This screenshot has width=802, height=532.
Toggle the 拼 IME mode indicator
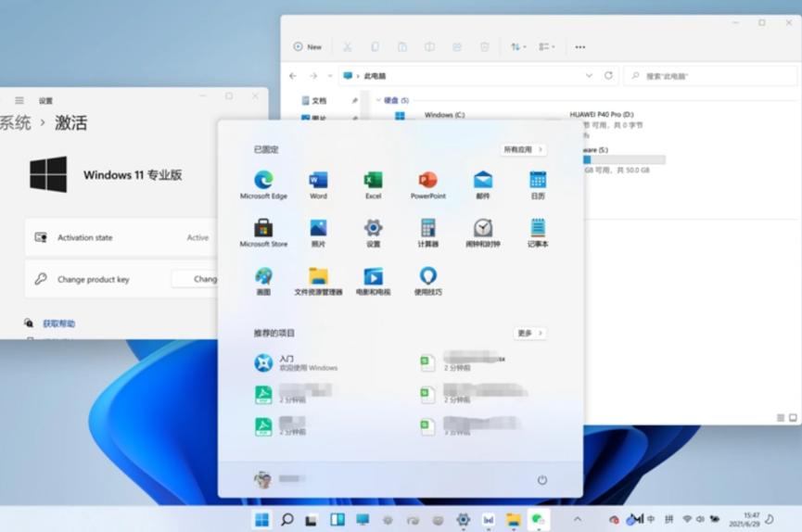point(668,519)
